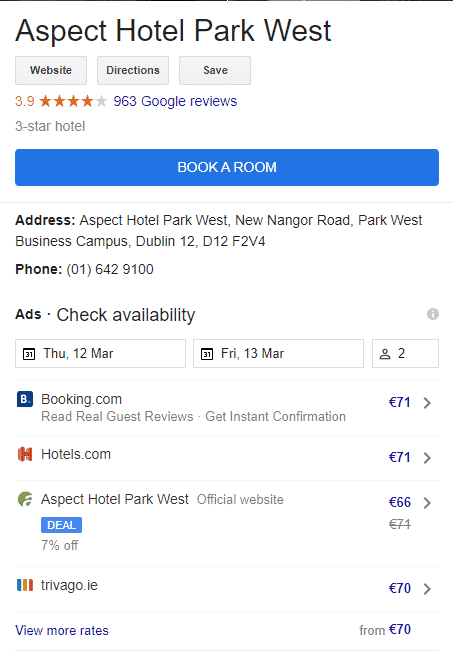Open the hotel Website button
This screenshot has height=658, width=453.
coord(51,70)
